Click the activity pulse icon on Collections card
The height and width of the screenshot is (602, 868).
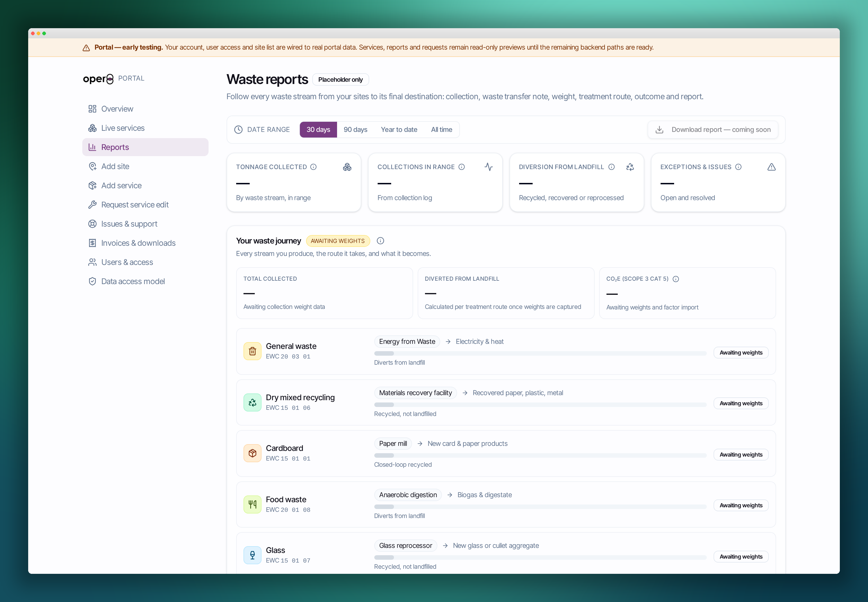tap(489, 167)
